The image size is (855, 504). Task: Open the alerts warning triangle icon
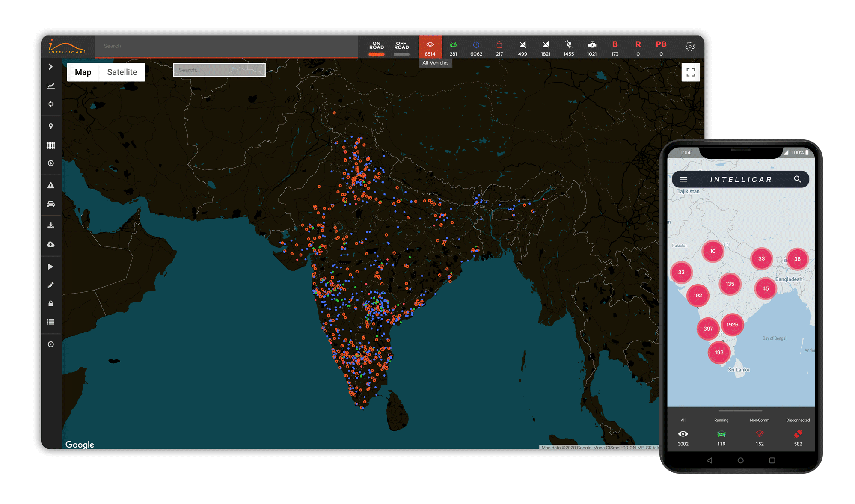(x=50, y=185)
